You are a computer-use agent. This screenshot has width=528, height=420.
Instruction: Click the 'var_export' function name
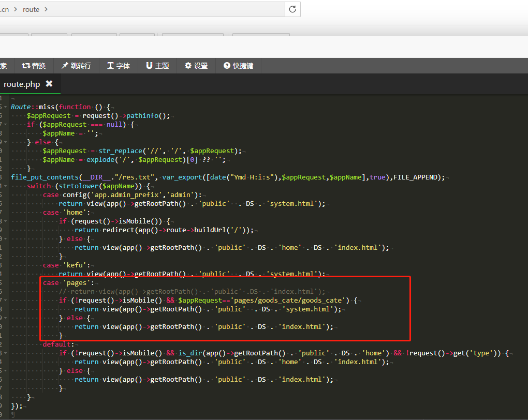click(182, 177)
